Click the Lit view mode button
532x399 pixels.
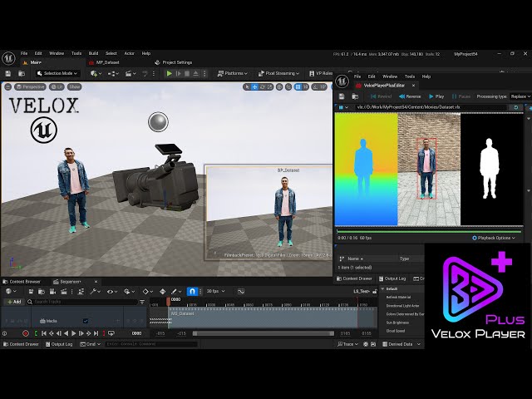click(57, 86)
